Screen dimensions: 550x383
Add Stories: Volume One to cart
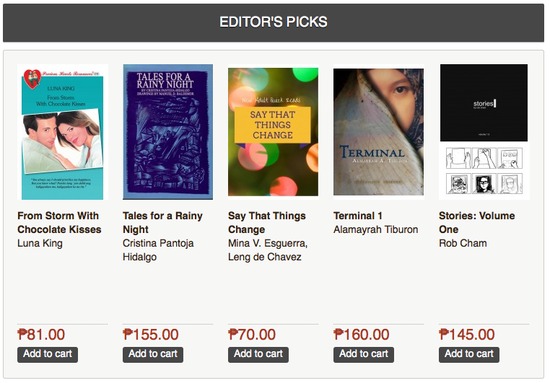point(469,355)
